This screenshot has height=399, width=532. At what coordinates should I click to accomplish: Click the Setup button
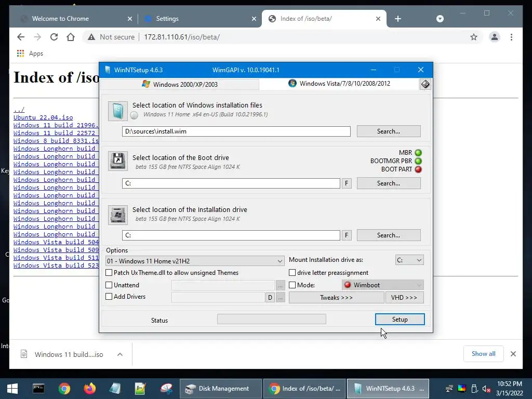click(x=400, y=320)
